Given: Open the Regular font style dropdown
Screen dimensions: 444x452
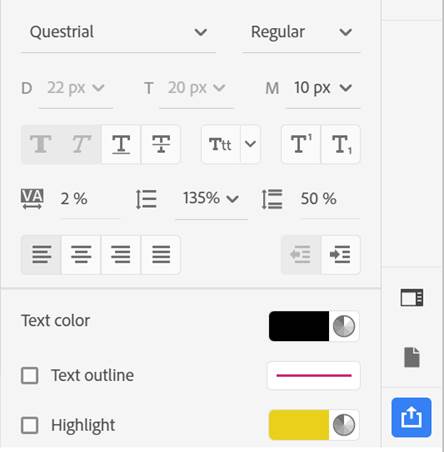Looking at the screenshot, I should point(301,32).
